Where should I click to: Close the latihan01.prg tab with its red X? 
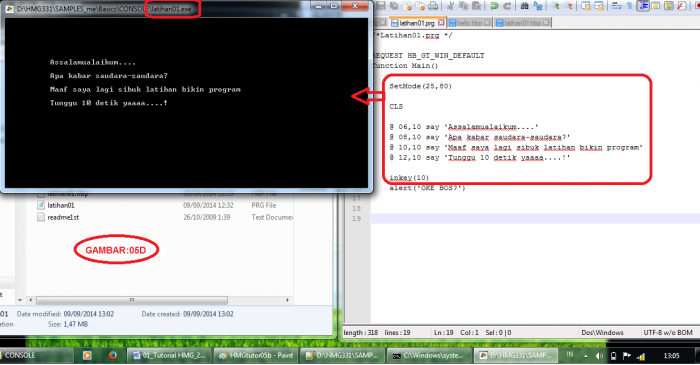coord(441,22)
